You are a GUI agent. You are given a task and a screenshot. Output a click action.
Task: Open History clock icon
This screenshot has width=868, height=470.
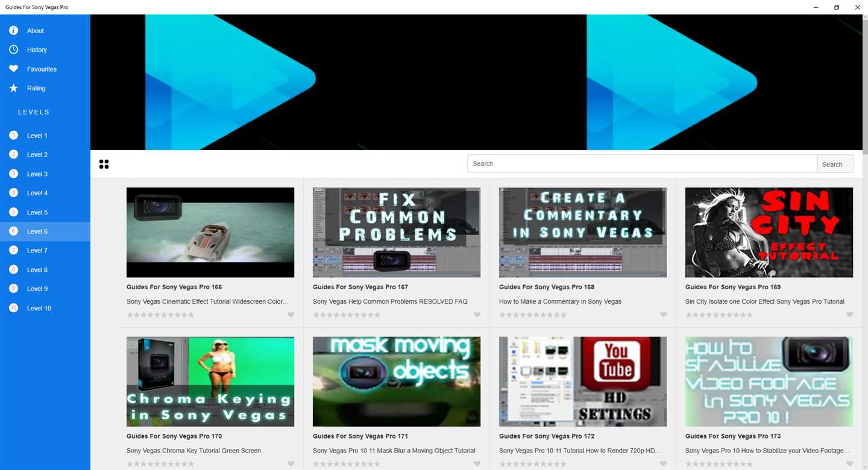tap(13, 49)
